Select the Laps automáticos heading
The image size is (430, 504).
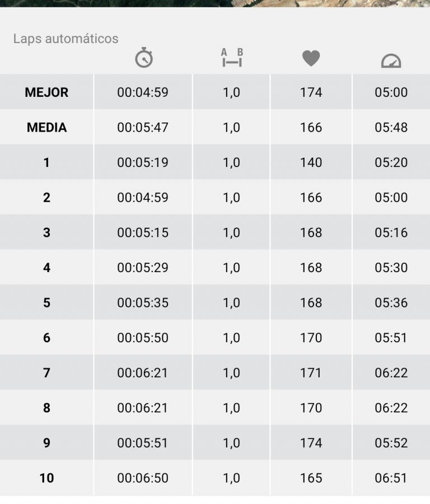point(66,39)
